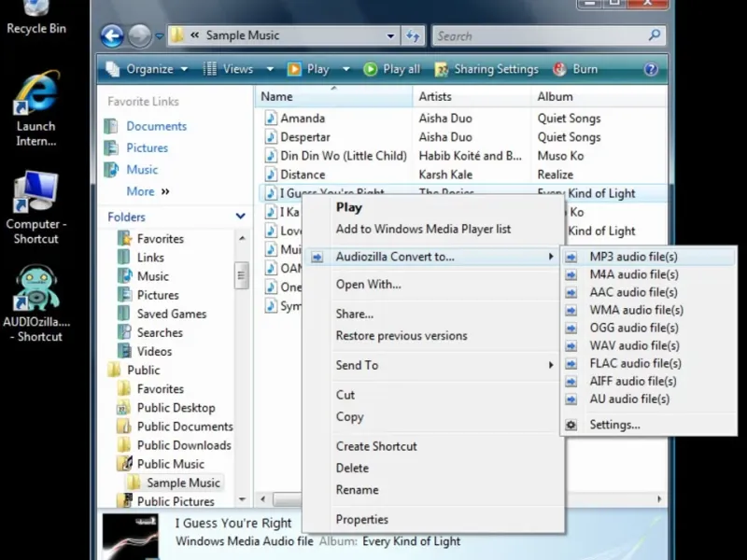This screenshot has height=560, width=747.
Task: Click the Views toolbar button
Action: (x=228, y=69)
